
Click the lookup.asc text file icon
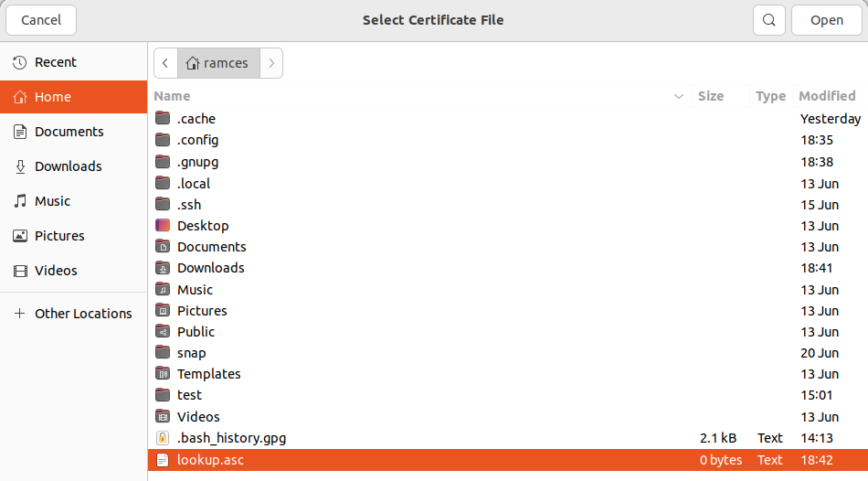tap(163, 460)
